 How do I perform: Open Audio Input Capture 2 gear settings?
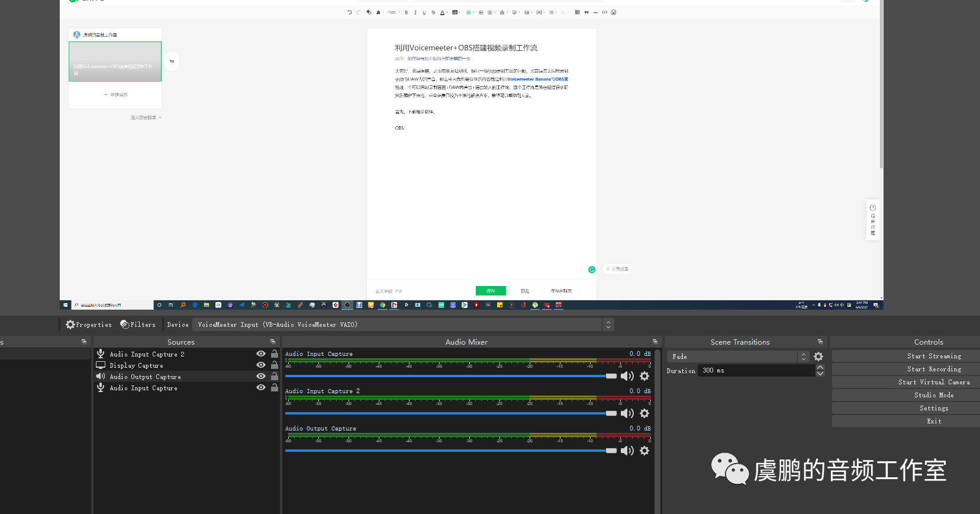(644, 413)
